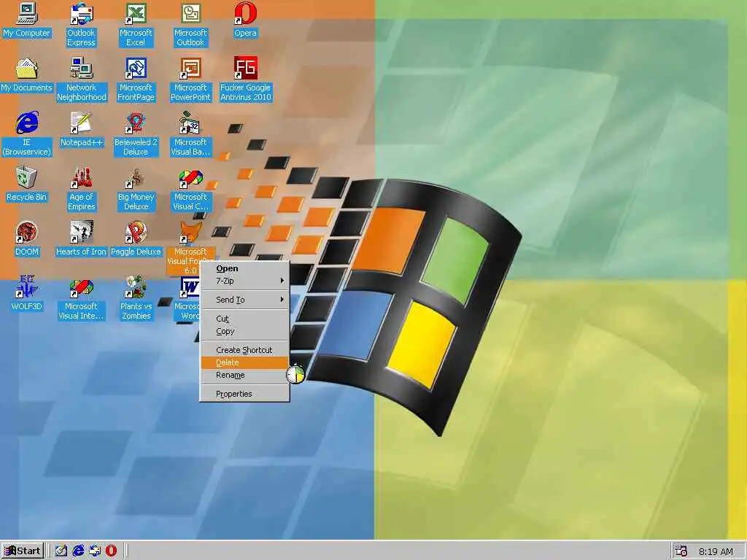Expand the Send To submenu
Screen dimensions: 747x560
[x=244, y=300]
